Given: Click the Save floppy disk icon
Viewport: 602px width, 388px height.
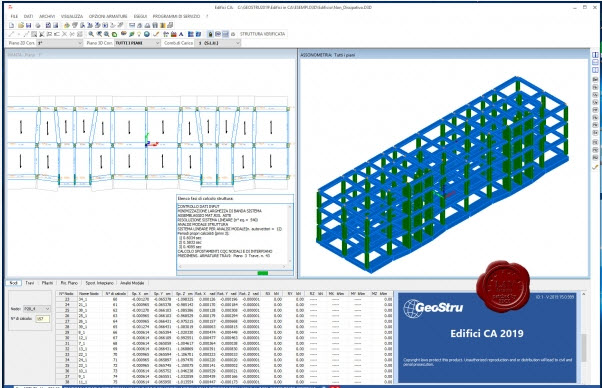Looking at the screenshot, I should 28,25.
